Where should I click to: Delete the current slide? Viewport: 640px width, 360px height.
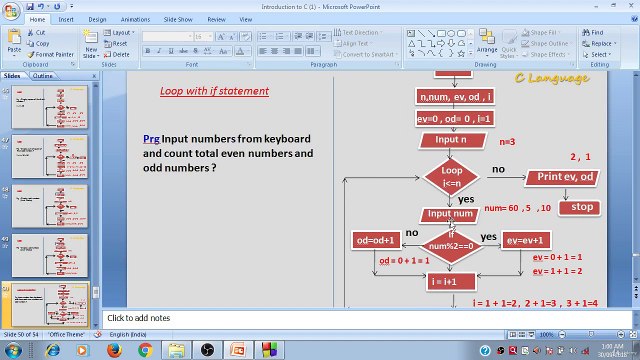tap(116, 55)
